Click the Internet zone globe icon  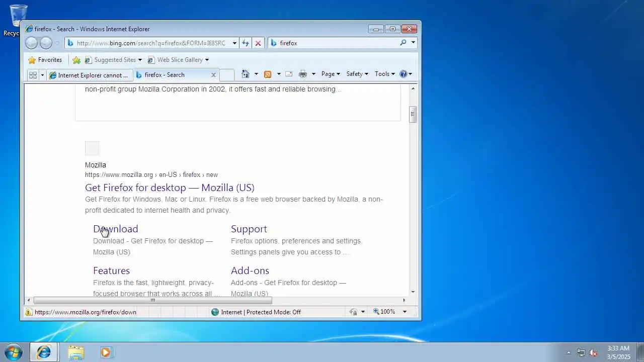tap(215, 312)
